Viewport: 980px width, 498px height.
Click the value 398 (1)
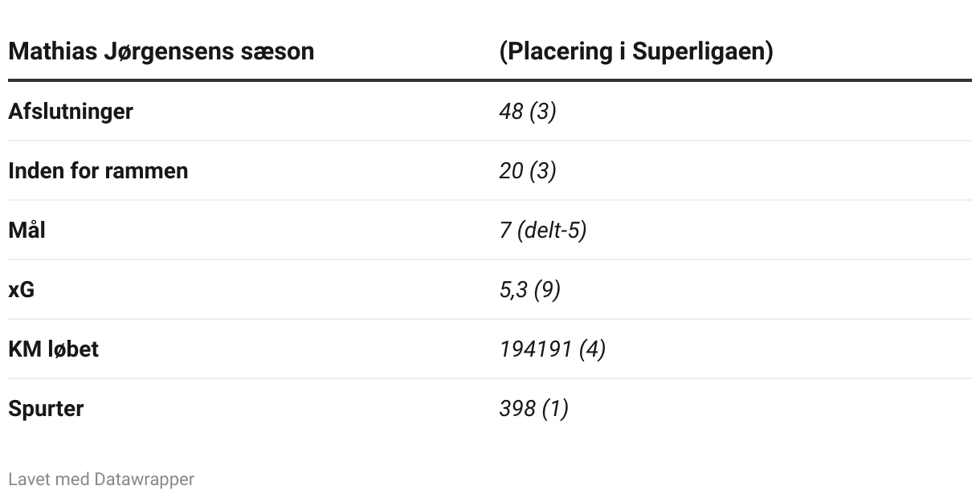coord(533,409)
